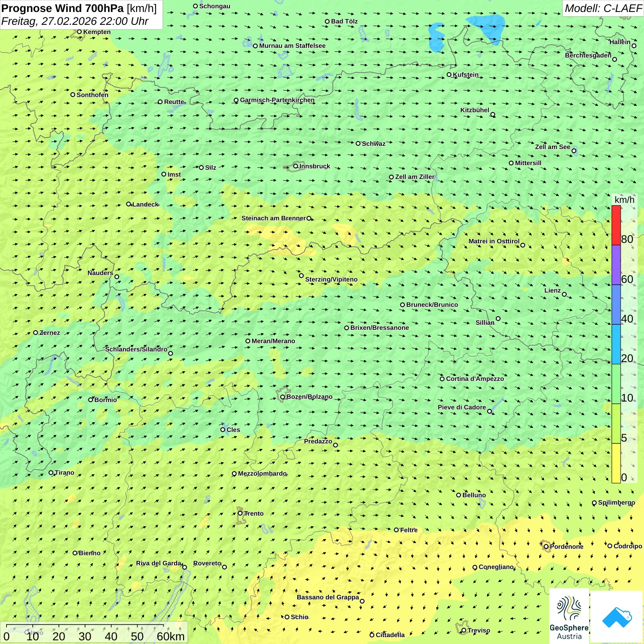Click the Zell am See label

(552, 147)
